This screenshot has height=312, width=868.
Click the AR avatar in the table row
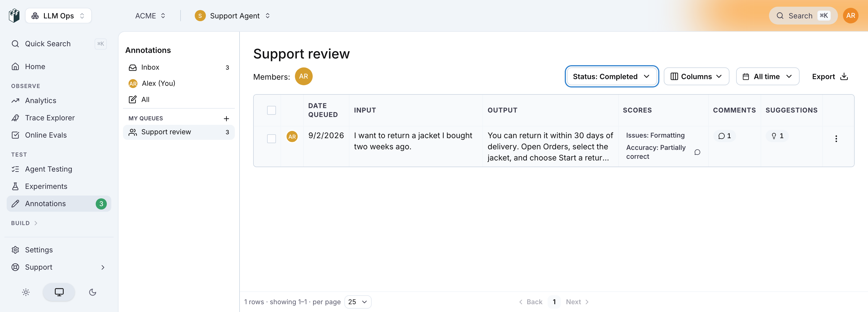click(292, 136)
